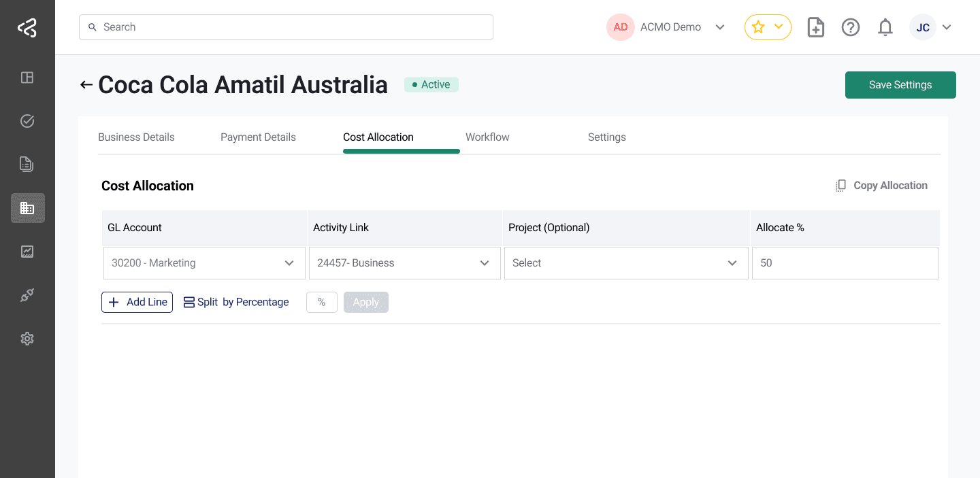Open the approvals checkmark sidebar icon
The width and height of the screenshot is (980, 478).
click(27, 121)
